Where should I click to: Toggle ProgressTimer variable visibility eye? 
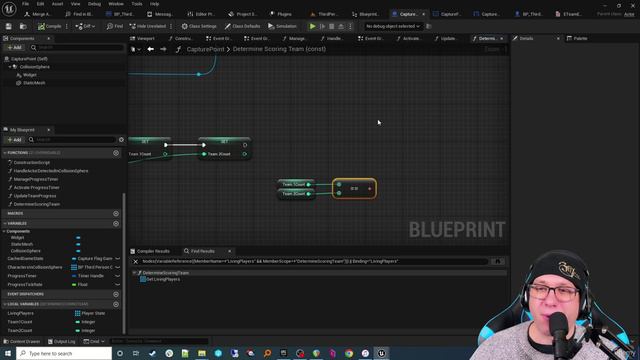click(x=118, y=276)
